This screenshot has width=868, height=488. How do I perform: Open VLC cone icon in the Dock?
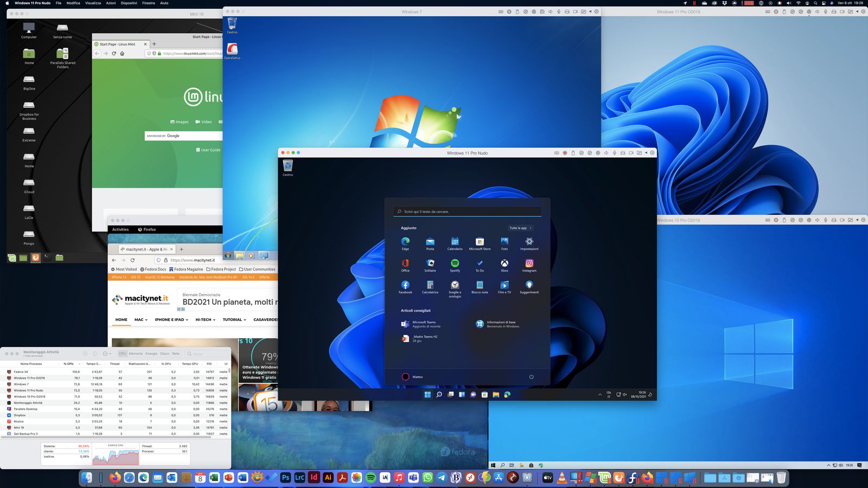coord(562,478)
